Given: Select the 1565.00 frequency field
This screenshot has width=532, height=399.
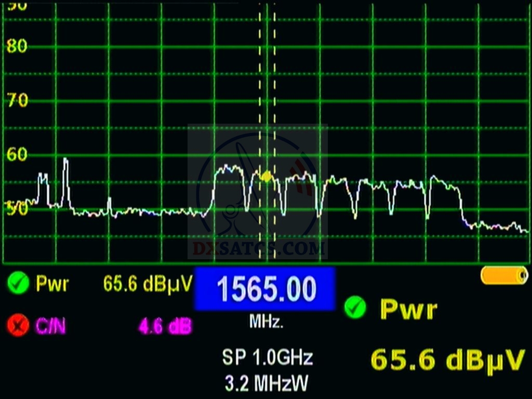Looking at the screenshot, I should (265, 289).
